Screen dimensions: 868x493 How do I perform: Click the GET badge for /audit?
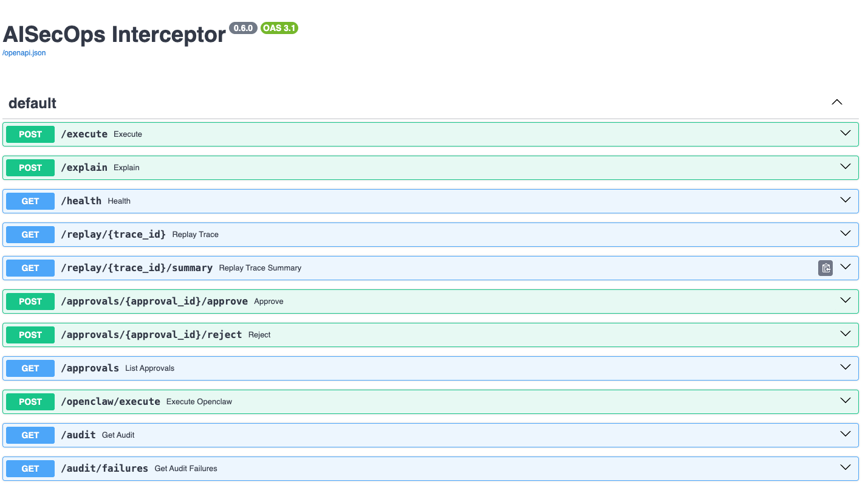tap(30, 435)
